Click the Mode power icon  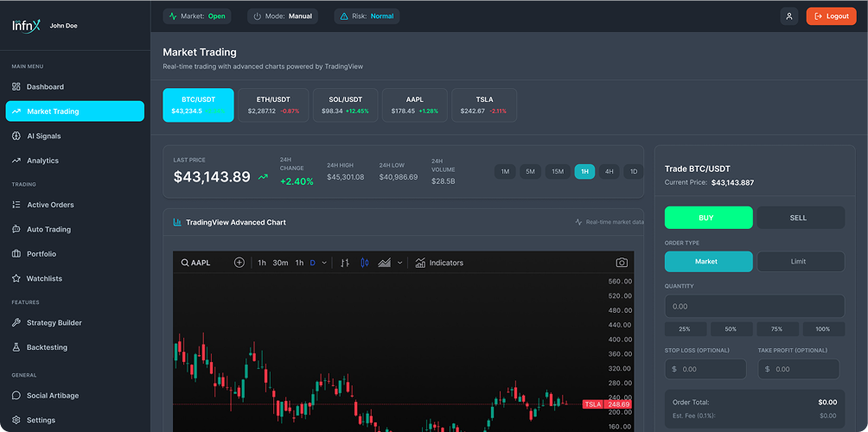coord(258,16)
